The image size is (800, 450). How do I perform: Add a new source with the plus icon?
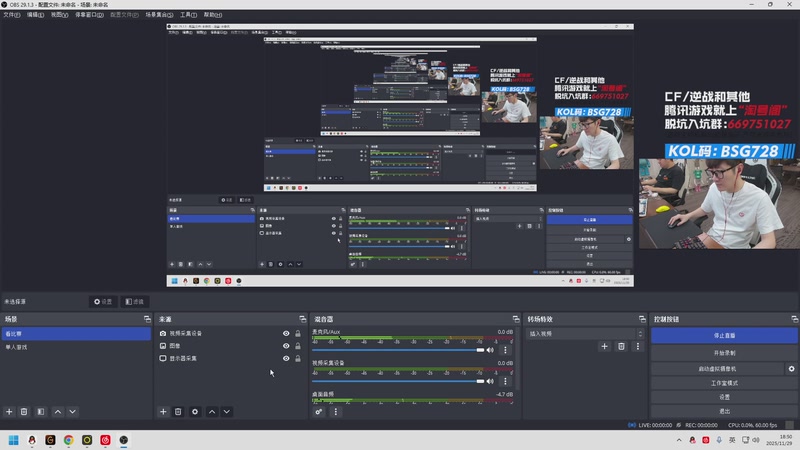pos(163,411)
